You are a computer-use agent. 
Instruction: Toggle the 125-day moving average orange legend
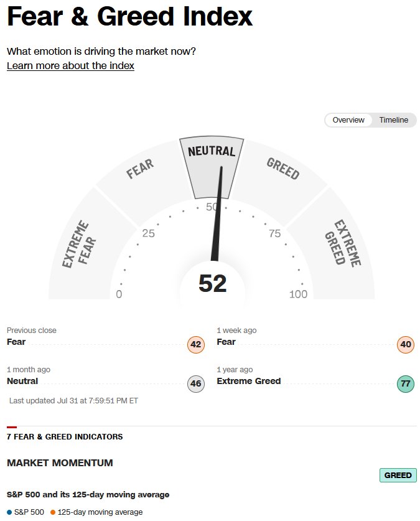pyautogui.click(x=96, y=512)
